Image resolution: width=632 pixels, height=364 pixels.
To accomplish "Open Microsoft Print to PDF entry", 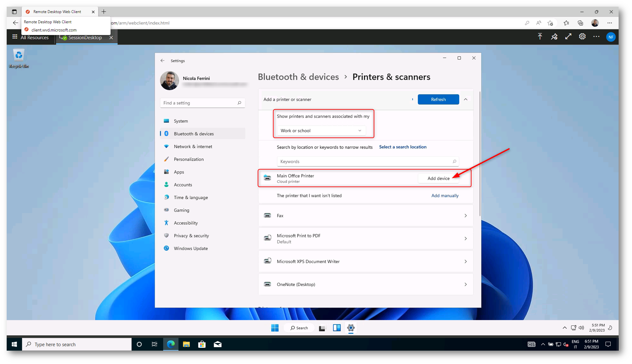I will 366,238.
